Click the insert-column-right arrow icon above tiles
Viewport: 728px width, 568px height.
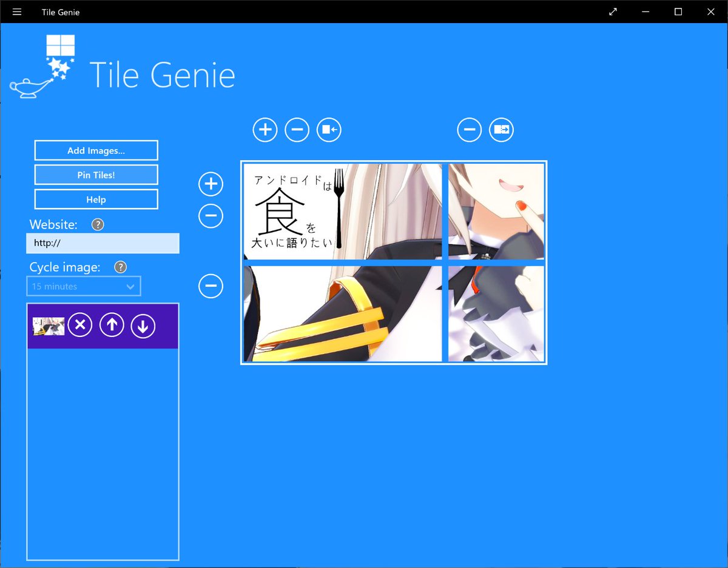click(x=502, y=130)
